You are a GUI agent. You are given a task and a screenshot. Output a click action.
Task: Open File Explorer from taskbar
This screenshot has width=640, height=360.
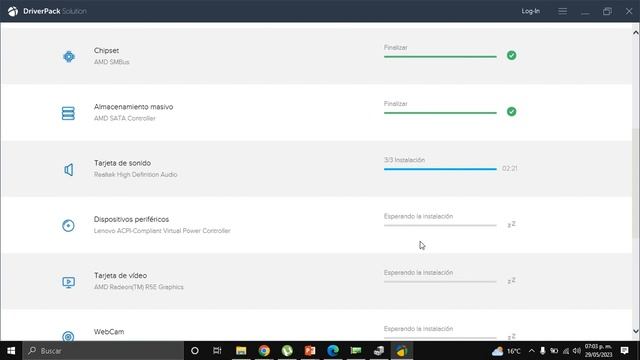click(241, 351)
